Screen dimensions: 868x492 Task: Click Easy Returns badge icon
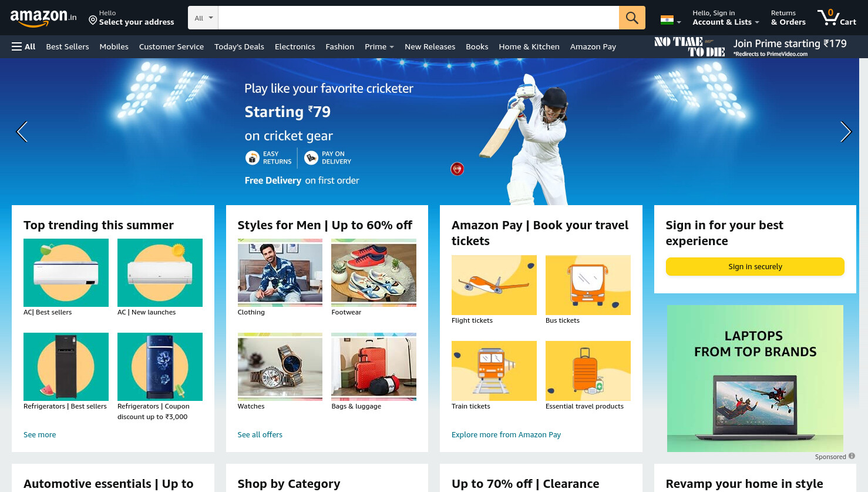252,158
